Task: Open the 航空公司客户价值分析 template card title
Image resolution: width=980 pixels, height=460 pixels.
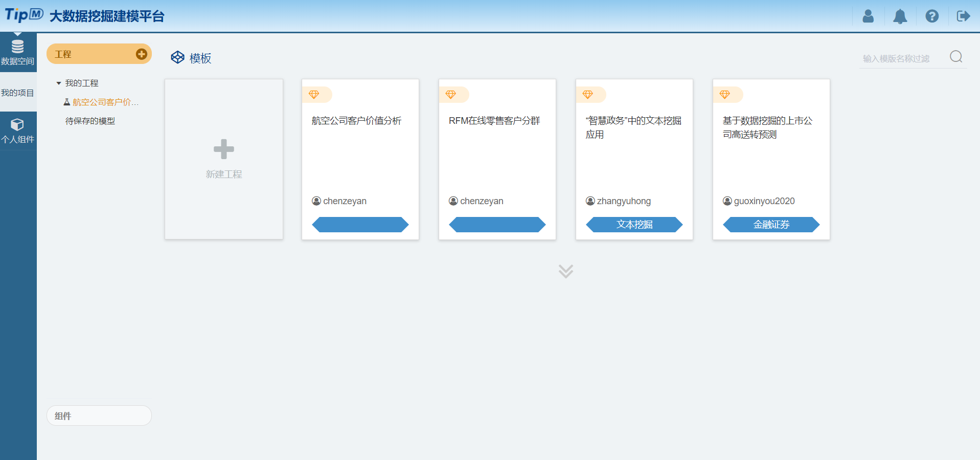Action: (x=357, y=121)
